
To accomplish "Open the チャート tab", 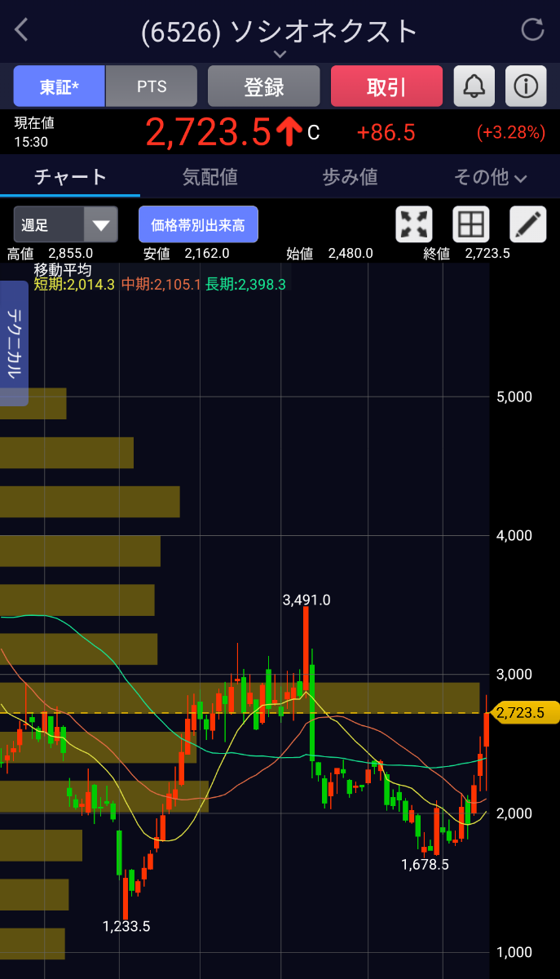I will [70, 177].
